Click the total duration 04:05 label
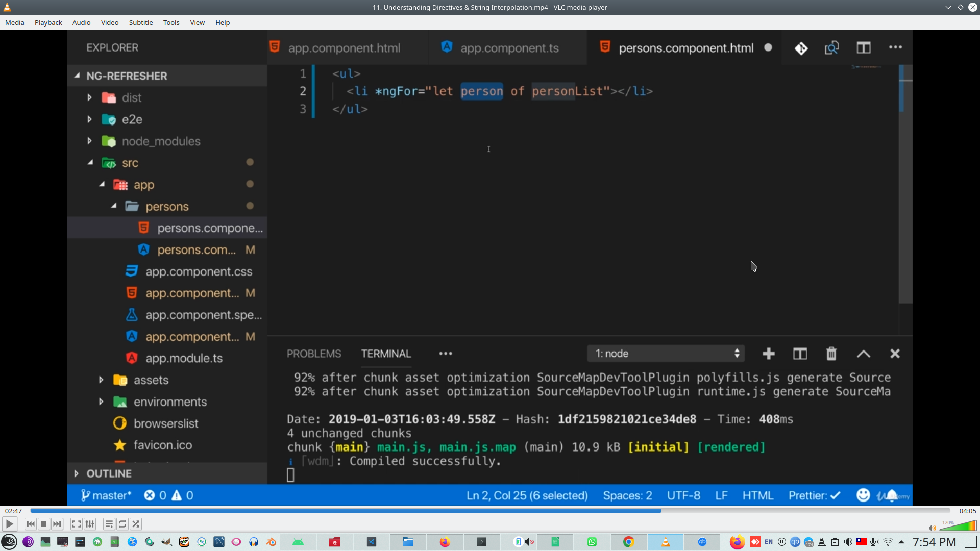This screenshot has width=980, height=551. coord(967,511)
